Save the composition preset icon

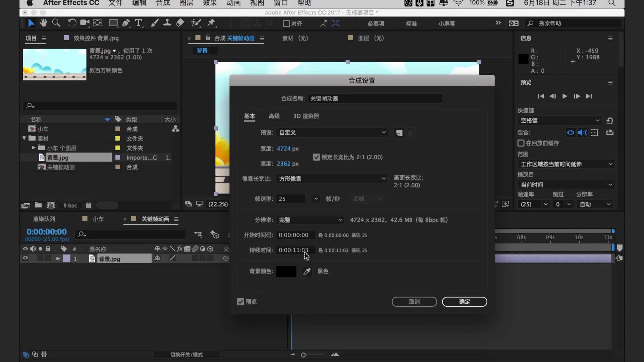tap(399, 133)
